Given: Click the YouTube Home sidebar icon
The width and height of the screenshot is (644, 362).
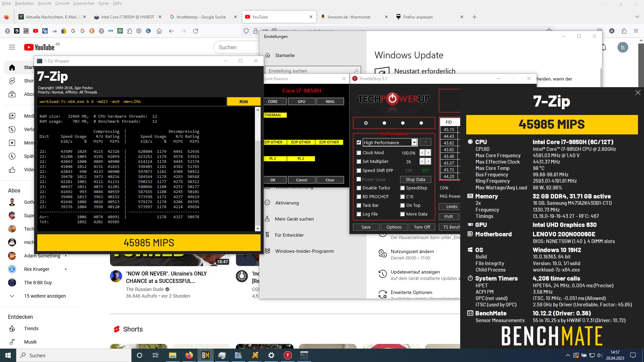Looking at the screenshot, I should coord(12,67).
